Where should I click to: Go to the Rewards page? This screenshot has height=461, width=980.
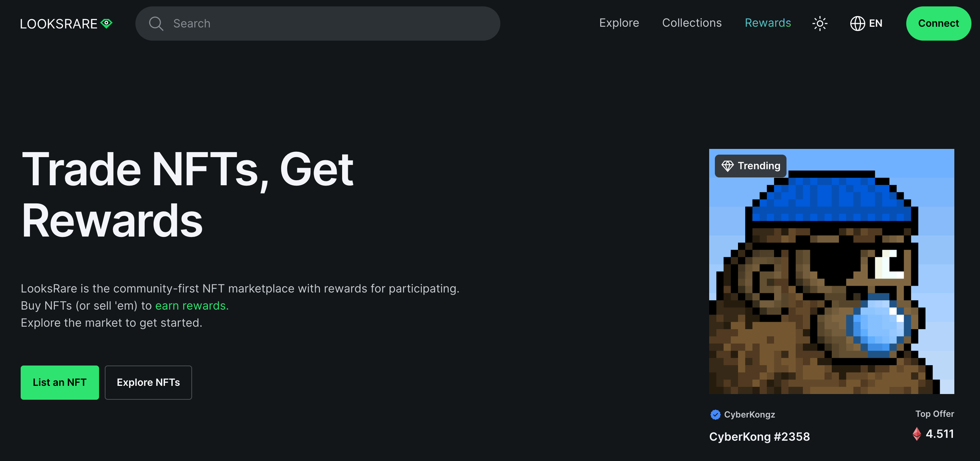click(768, 23)
